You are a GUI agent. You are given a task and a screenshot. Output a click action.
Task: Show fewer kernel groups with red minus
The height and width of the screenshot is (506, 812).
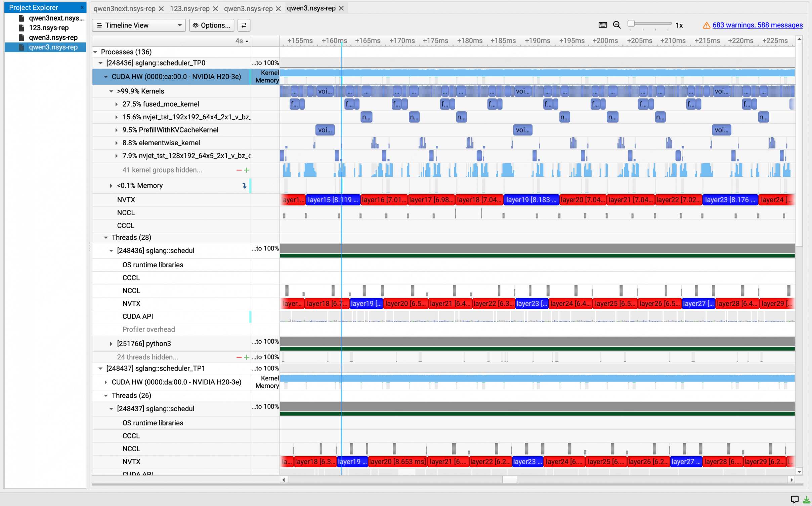point(239,170)
